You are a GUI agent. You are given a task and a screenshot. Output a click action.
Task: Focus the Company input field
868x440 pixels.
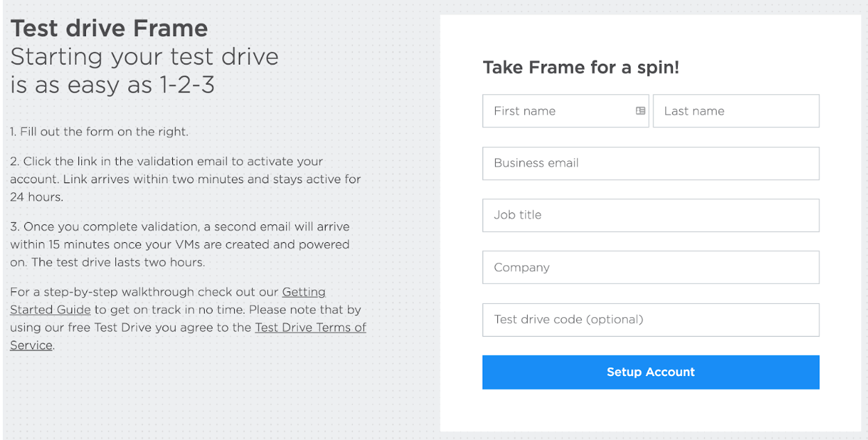(651, 267)
